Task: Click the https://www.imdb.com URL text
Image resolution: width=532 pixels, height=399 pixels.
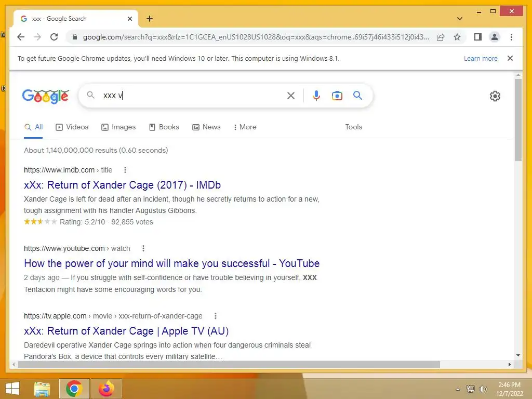Action: (59, 170)
